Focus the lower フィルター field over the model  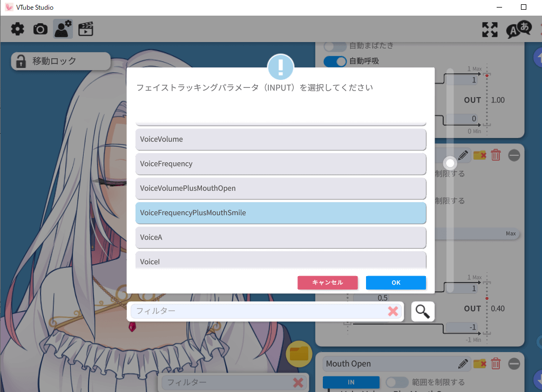click(x=234, y=382)
